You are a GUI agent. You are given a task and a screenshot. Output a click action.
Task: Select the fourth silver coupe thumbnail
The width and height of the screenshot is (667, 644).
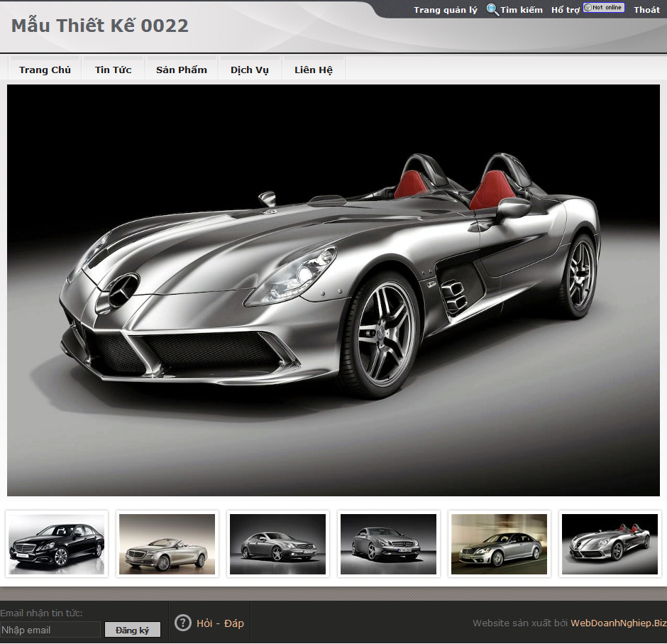pyautogui.click(x=388, y=544)
